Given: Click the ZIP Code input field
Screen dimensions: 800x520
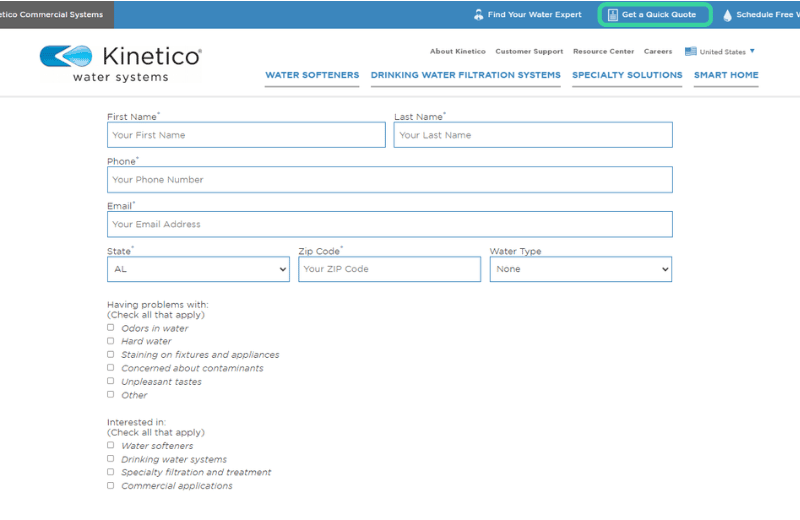Looking at the screenshot, I should tap(389, 269).
